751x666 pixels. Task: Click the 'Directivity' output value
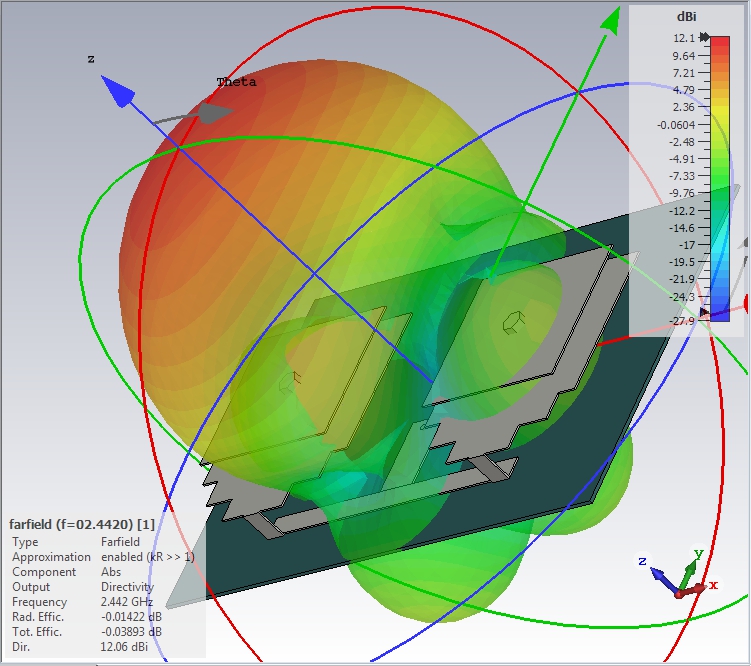tap(127, 587)
